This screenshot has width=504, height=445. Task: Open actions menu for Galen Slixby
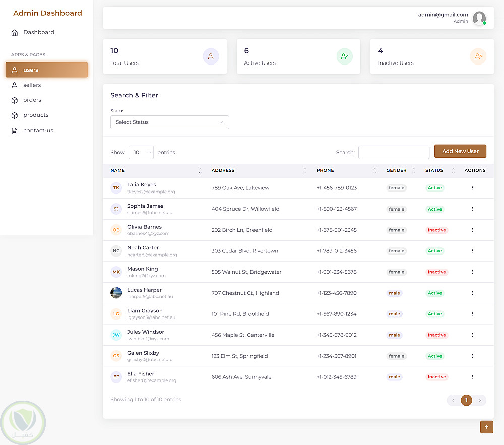pos(472,356)
